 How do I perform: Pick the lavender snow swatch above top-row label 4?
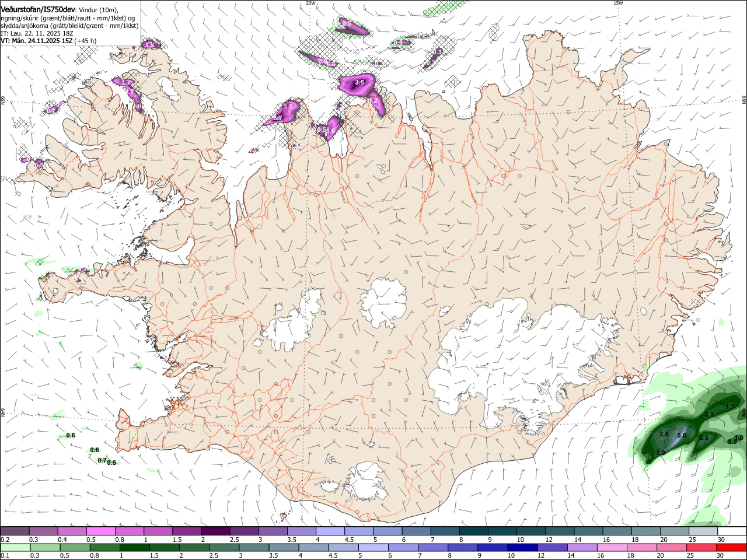[x=329, y=531]
